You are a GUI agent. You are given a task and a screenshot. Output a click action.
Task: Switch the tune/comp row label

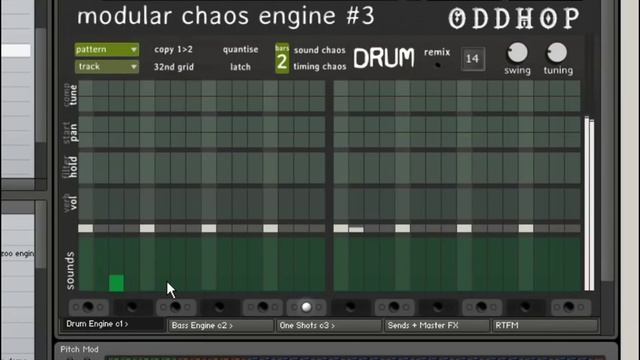click(71, 95)
